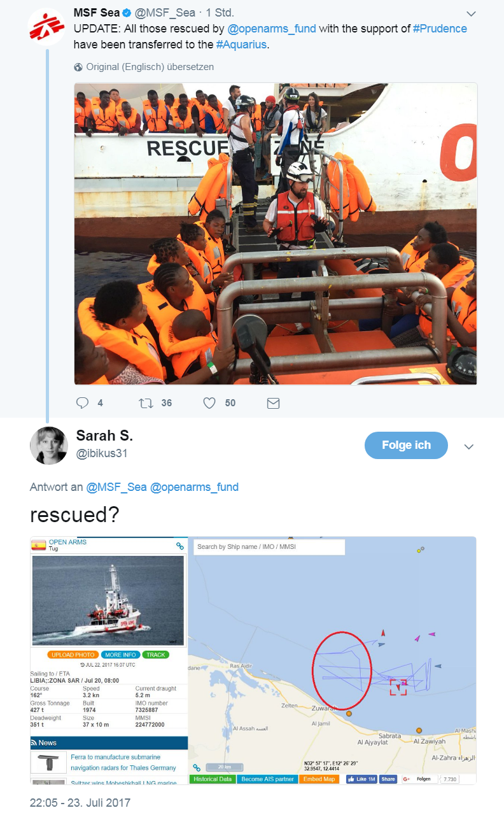The height and width of the screenshot is (815, 504).
Task: Click the verified badge next to MSF Sea
Action: (127, 13)
